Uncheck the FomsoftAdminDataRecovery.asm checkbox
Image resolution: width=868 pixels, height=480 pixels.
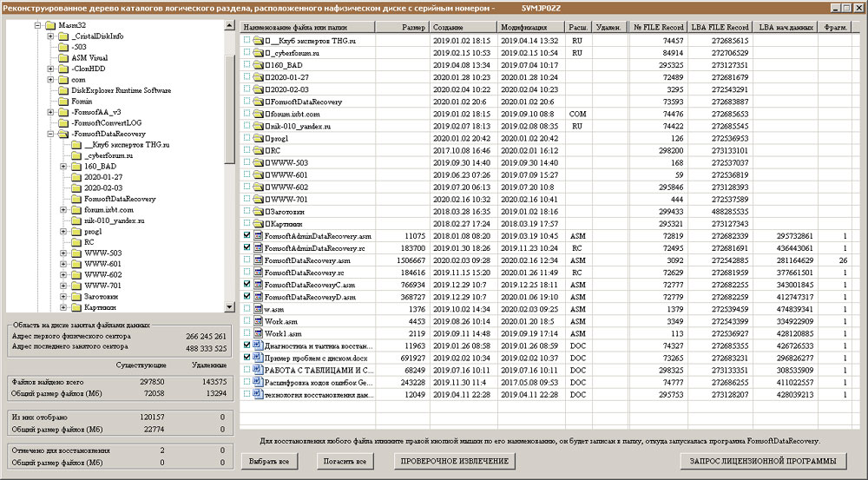tap(247, 235)
